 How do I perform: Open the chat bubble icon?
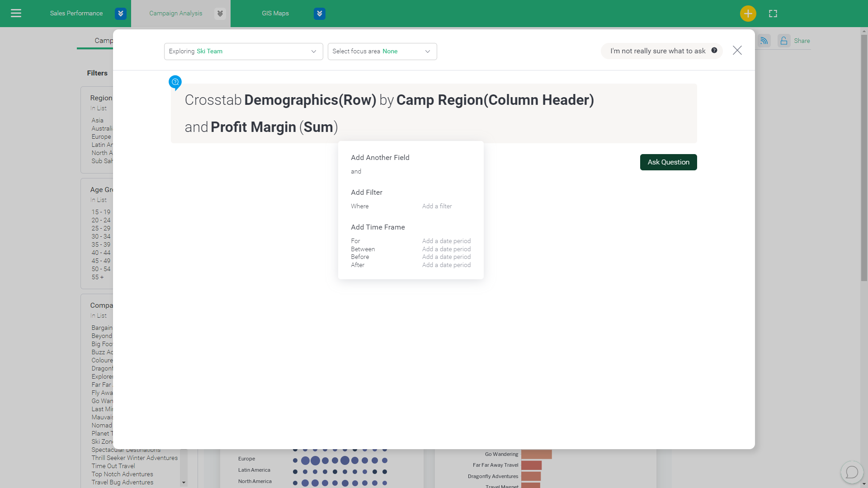coord(852,472)
